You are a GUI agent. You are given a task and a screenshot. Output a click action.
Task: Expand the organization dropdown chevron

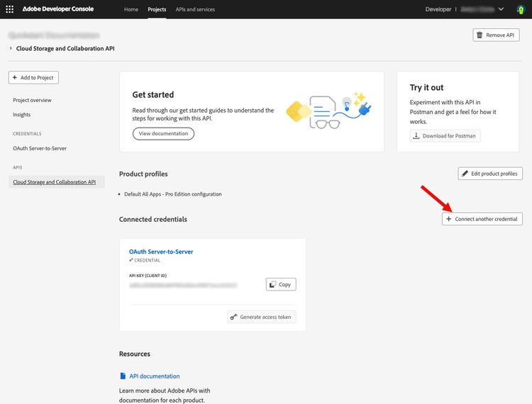tap(501, 9)
